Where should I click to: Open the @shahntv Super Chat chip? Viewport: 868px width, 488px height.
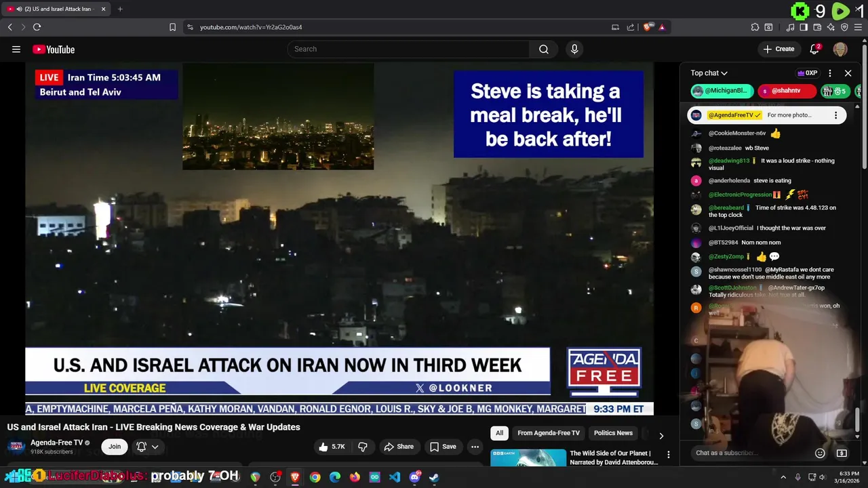(786, 91)
